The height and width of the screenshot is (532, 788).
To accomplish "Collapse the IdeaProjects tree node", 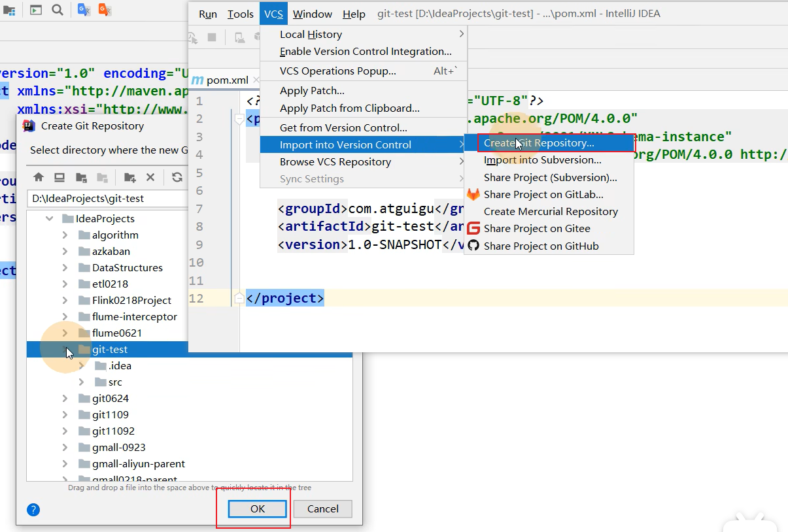I will pyautogui.click(x=49, y=219).
